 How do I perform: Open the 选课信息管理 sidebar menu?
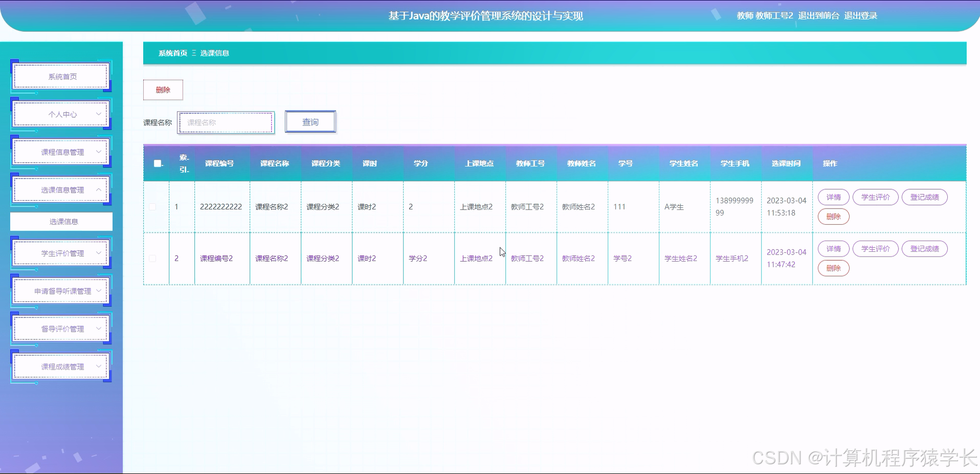point(61,190)
